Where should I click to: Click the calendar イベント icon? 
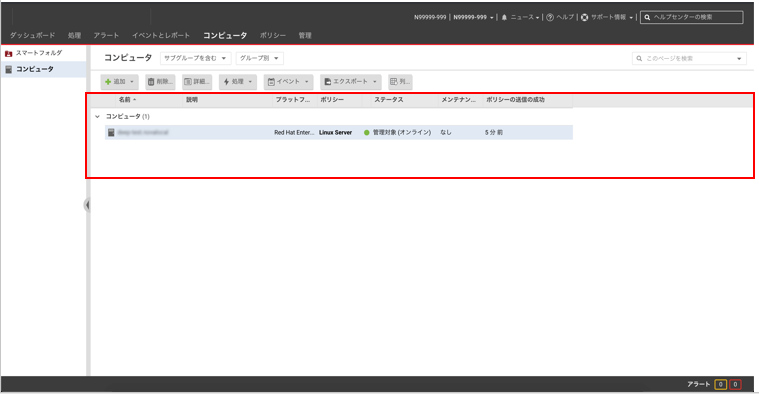pyautogui.click(x=271, y=82)
